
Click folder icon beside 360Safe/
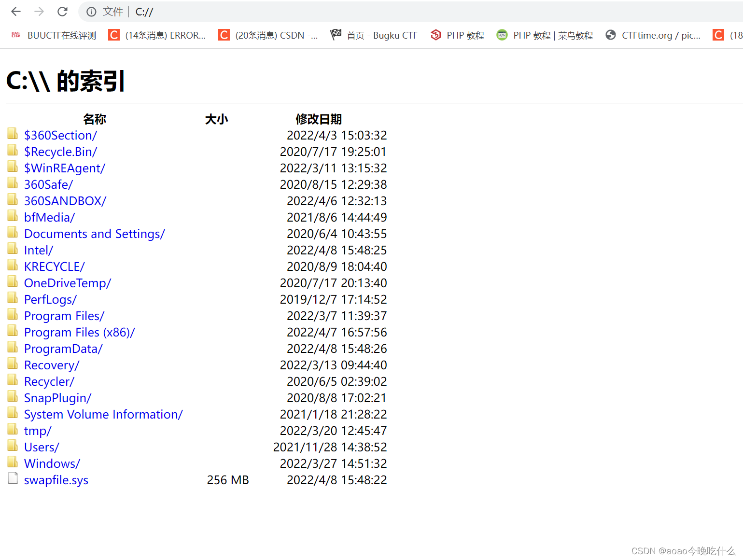13,183
